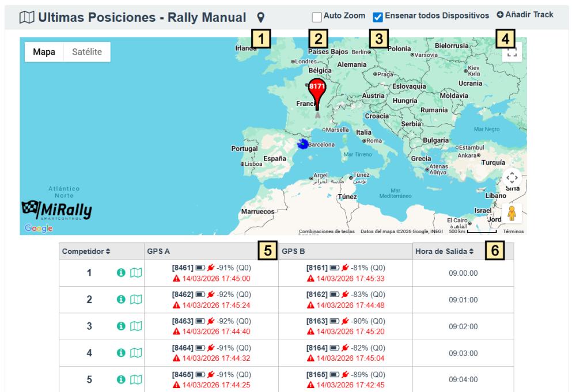The height and width of the screenshot is (392, 576).
Task: Click the location pin icon beside the title
Action: coord(260,18)
